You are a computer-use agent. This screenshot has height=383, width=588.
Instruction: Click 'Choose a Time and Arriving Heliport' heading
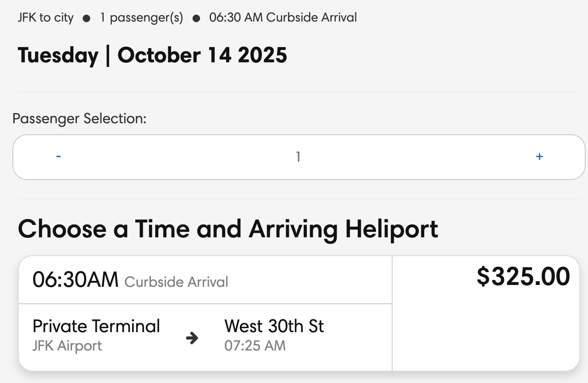228,229
